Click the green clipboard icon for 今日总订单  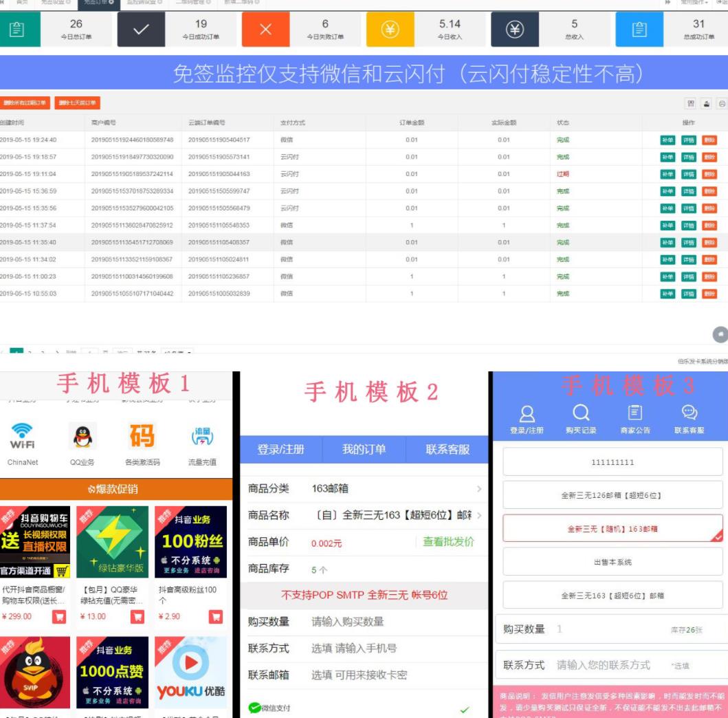pos(18,30)
